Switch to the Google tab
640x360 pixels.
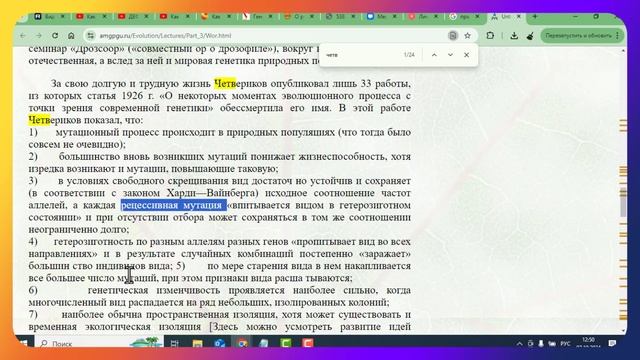464,17
